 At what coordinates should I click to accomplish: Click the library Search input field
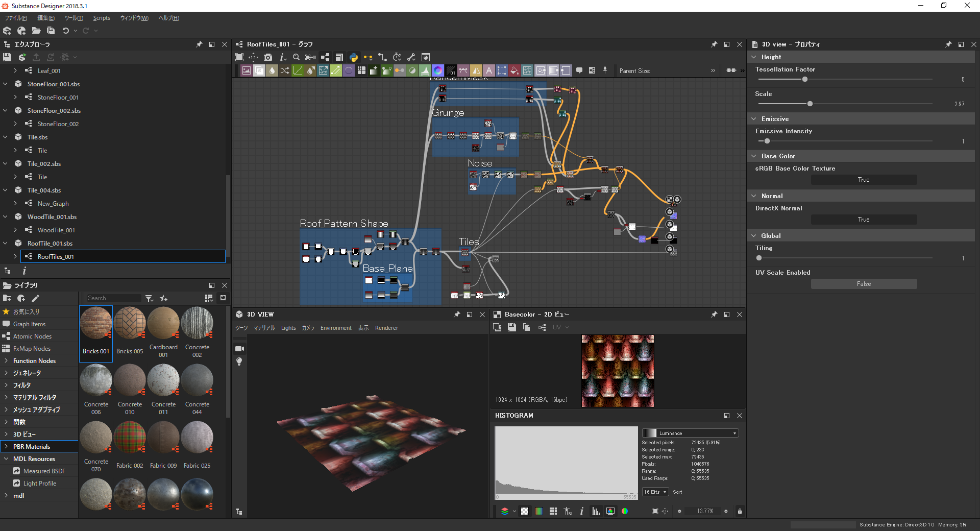pos(113,298)
